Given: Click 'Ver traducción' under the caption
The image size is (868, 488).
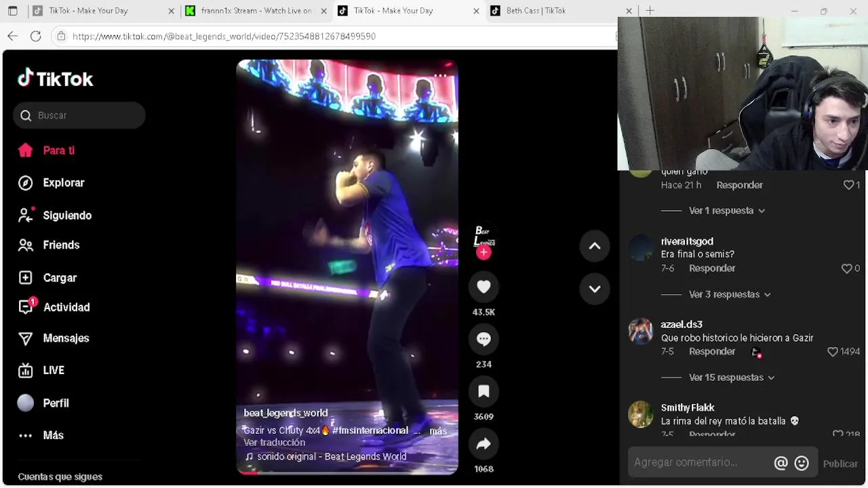Looking at the screenshot, I should [x=274, y=443].
